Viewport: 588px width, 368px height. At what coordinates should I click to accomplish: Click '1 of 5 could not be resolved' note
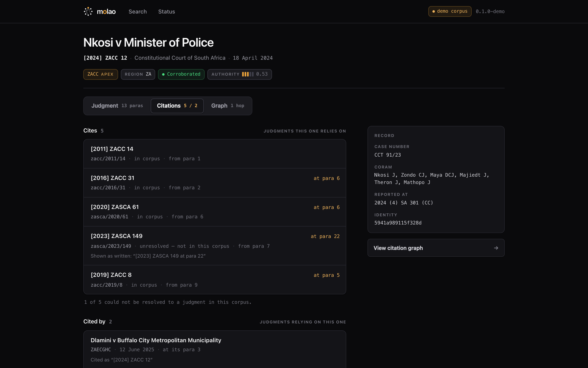coord(168,302)
